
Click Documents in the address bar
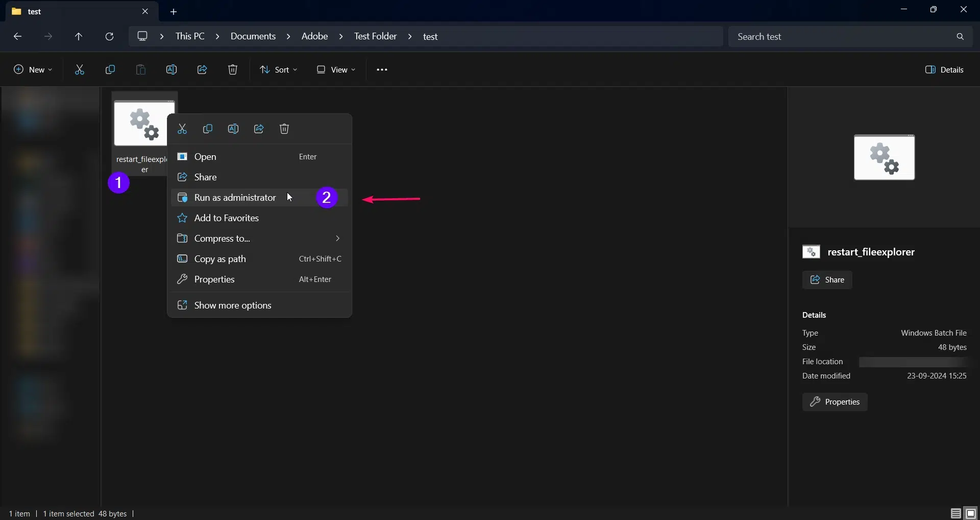pyautogui.click(x=253, y=36)
